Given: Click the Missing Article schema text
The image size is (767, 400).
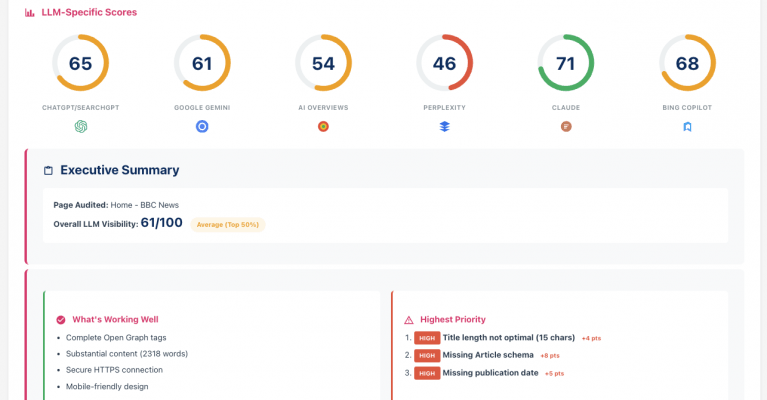Looking at the screenshot, I should pos(488,355).
